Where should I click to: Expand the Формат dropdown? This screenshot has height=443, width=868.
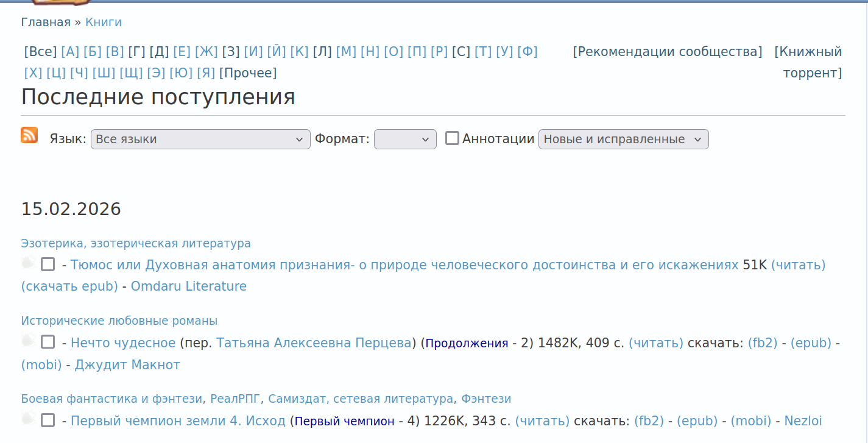coord(405,139)
